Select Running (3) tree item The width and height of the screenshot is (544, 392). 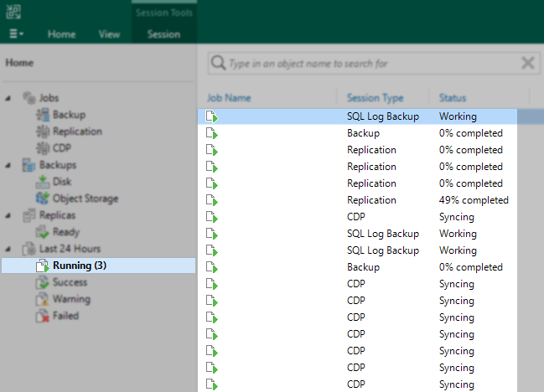99,266
